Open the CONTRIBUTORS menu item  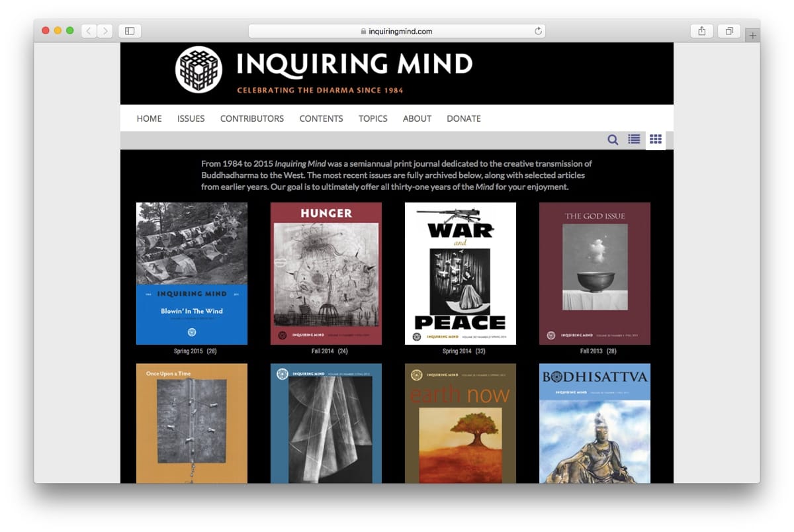click(x=252, y=118)
